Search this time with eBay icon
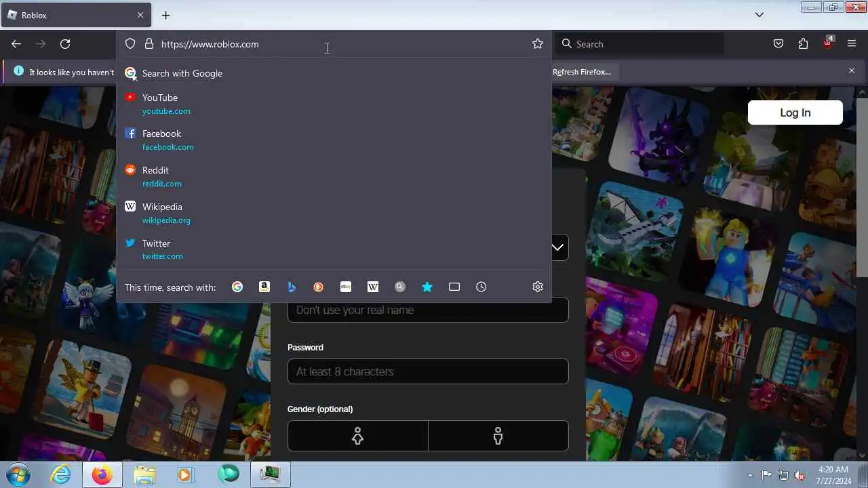This screenshot has height=488, width=868. tap(346, 287)
